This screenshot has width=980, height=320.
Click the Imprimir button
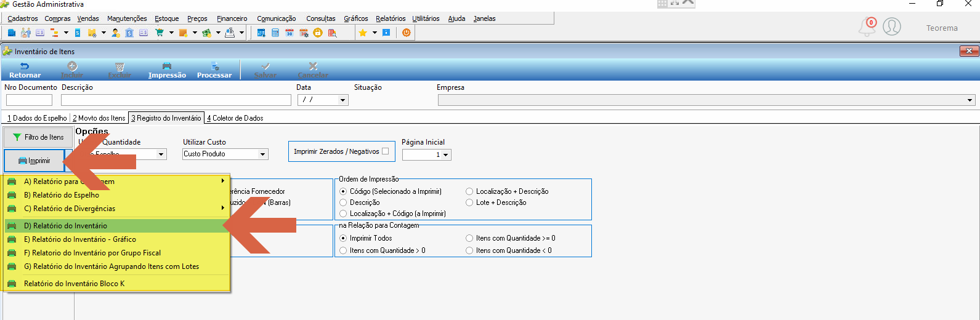tap(34, 161)
